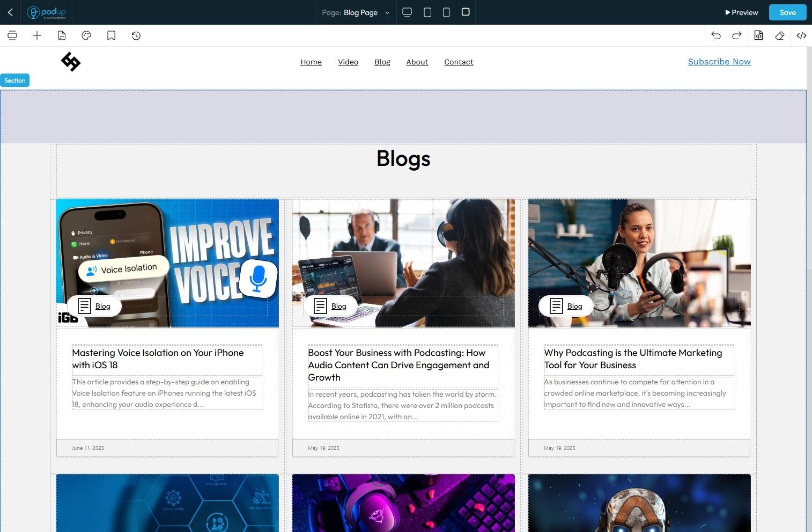Select the woman with microphone thumbnail
This screenshot has height=532, width=812.
point(639,263)
